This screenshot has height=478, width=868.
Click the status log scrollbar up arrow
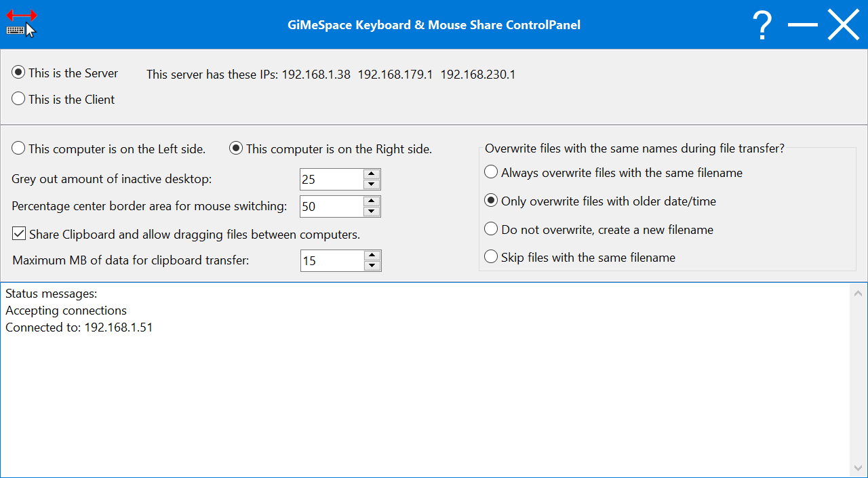(x=858, y=294)
